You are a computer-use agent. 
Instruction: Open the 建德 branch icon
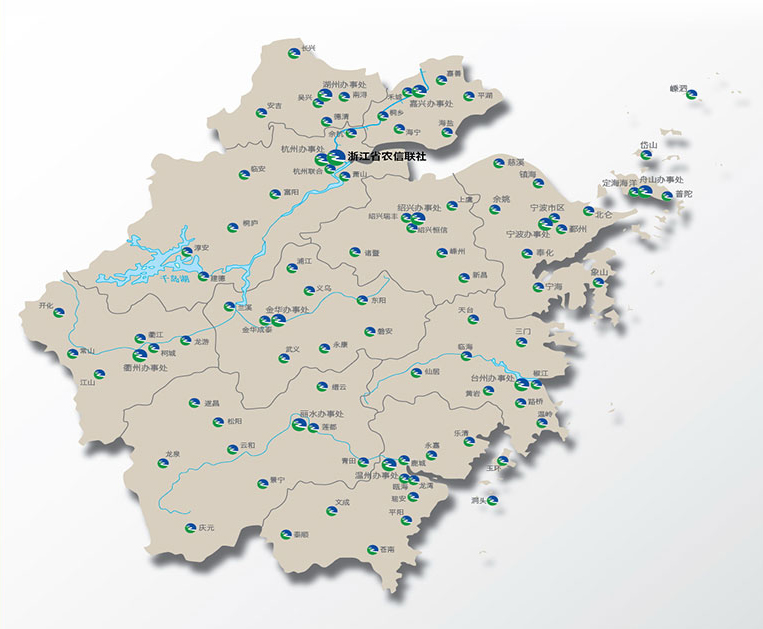pyautogui.click(x=203, y=276)
